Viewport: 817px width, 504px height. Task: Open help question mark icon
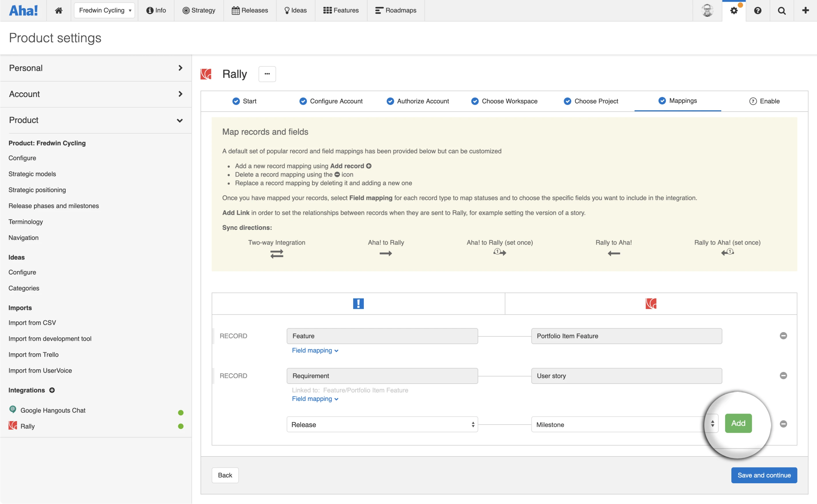[x=758, y=10]
